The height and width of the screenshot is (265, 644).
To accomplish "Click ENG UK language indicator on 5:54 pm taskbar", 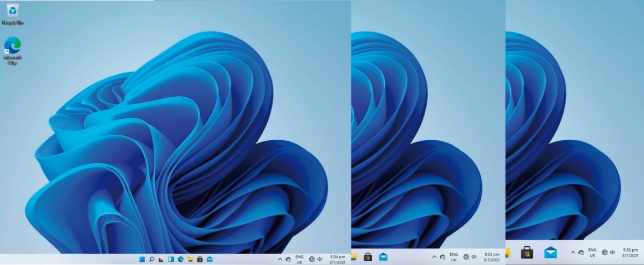I will (x=299, y=259).
